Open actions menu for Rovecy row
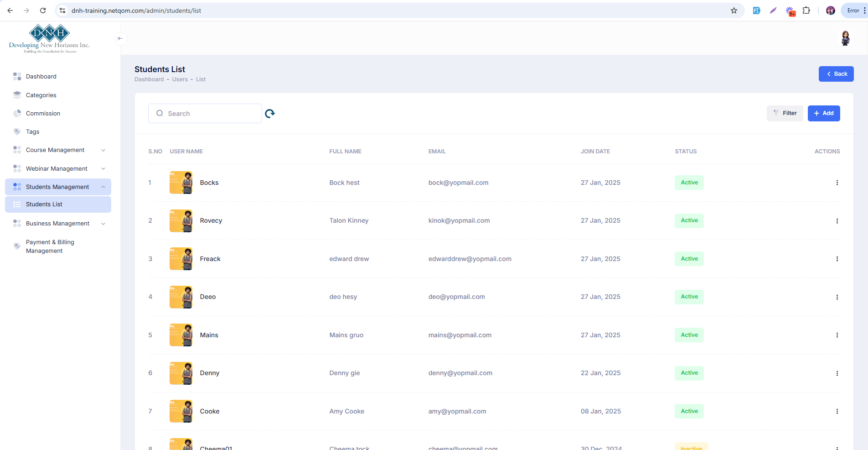The height and width of the screenshot is (450, 868). click(837, 221)
